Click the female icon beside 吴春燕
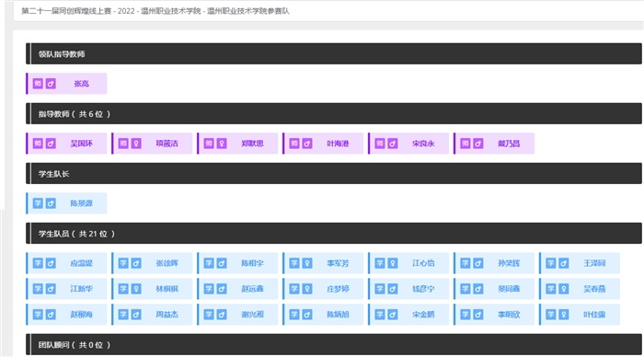644x357 pixels. (x=564, y=289)
